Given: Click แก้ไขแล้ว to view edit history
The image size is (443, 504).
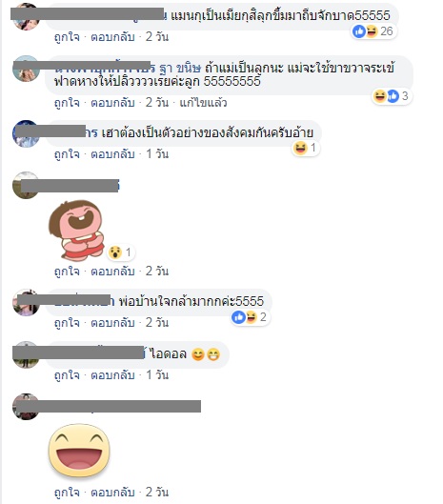Looking at the screenshot, I should coord(203,103).
